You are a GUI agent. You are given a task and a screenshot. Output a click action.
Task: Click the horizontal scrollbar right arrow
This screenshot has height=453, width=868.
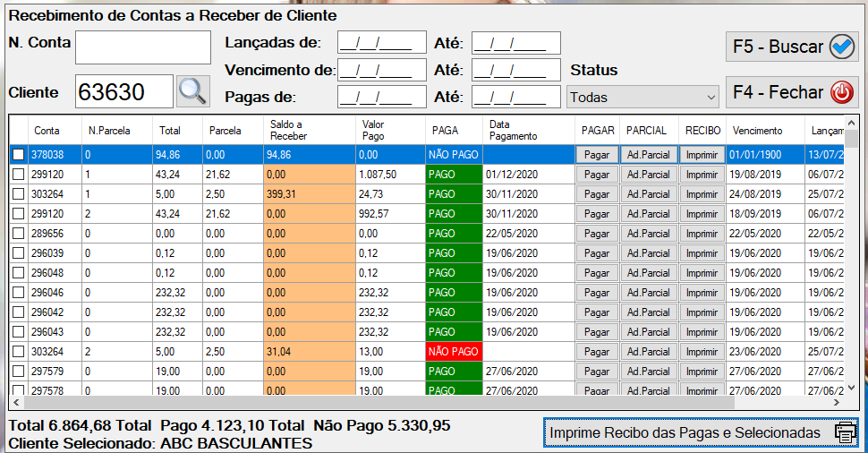point(837,403)
